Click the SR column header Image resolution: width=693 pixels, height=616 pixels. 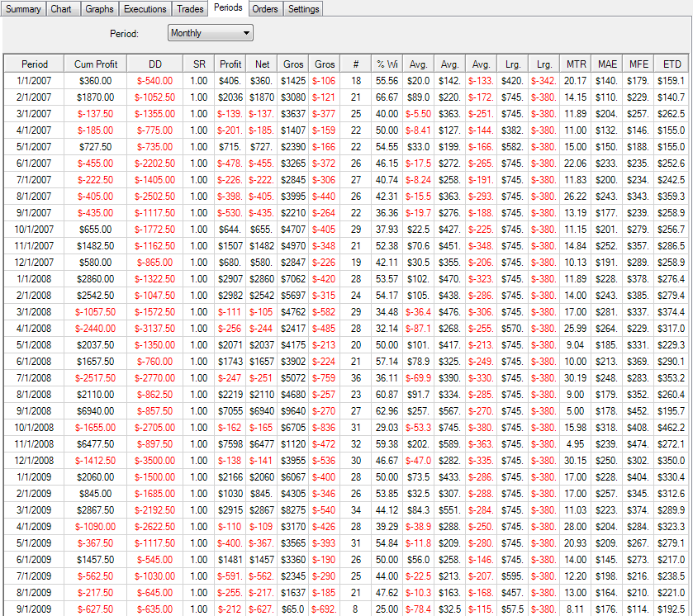click(x=199, y=64)
